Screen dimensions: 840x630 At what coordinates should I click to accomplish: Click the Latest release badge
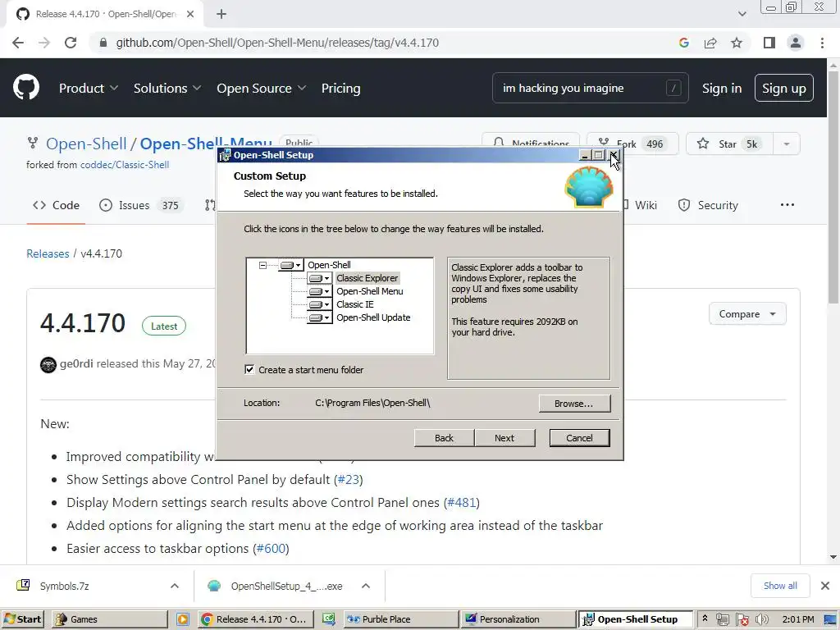[164, 326]
